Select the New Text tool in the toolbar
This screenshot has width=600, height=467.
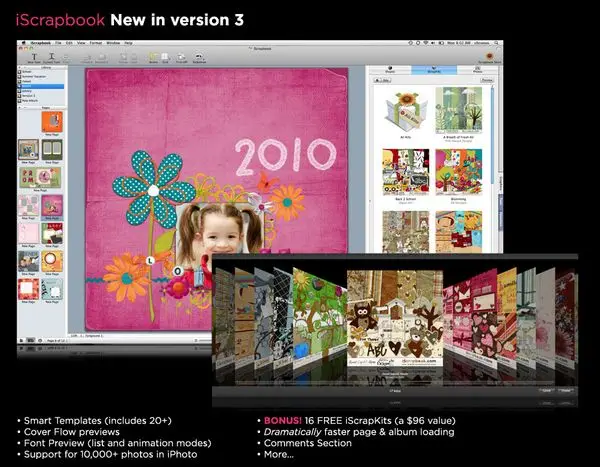34,58
